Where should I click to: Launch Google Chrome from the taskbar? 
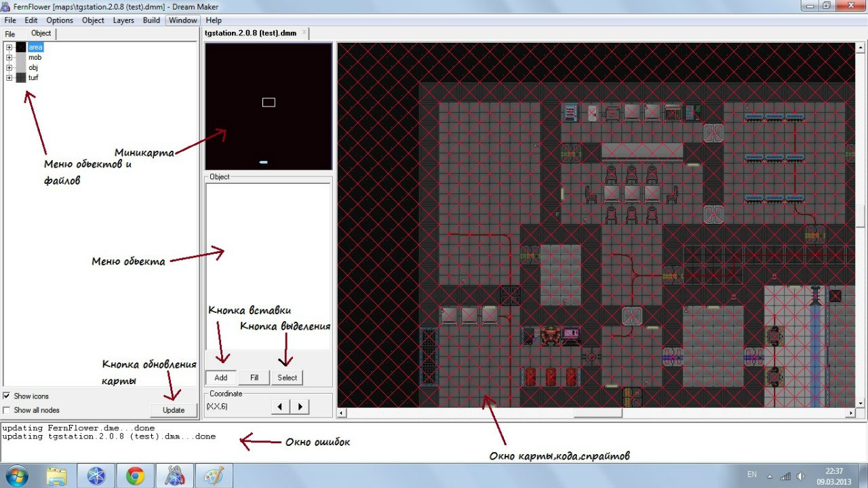click(x=136, y=476)
